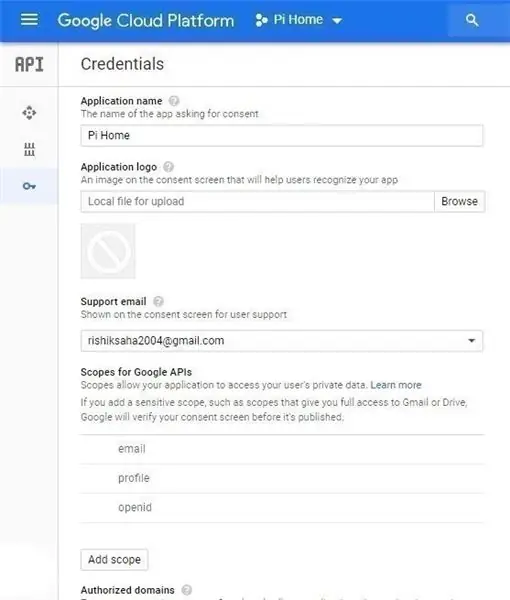Open the Pi Home project selector

click(x=298, y=20)
